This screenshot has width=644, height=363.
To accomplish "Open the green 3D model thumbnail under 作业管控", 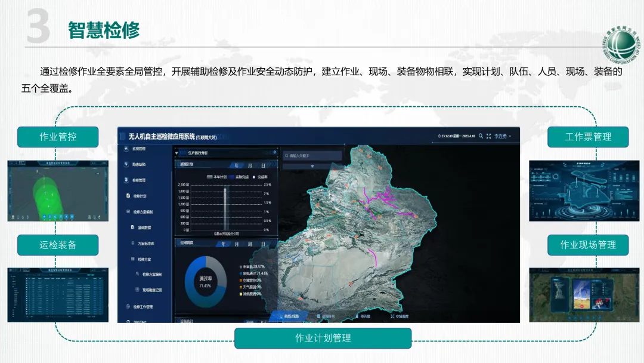I will pos(58,190).
